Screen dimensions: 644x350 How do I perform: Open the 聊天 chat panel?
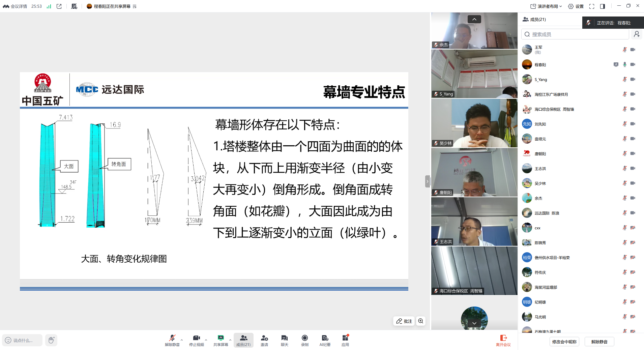(x=284, y=338)
